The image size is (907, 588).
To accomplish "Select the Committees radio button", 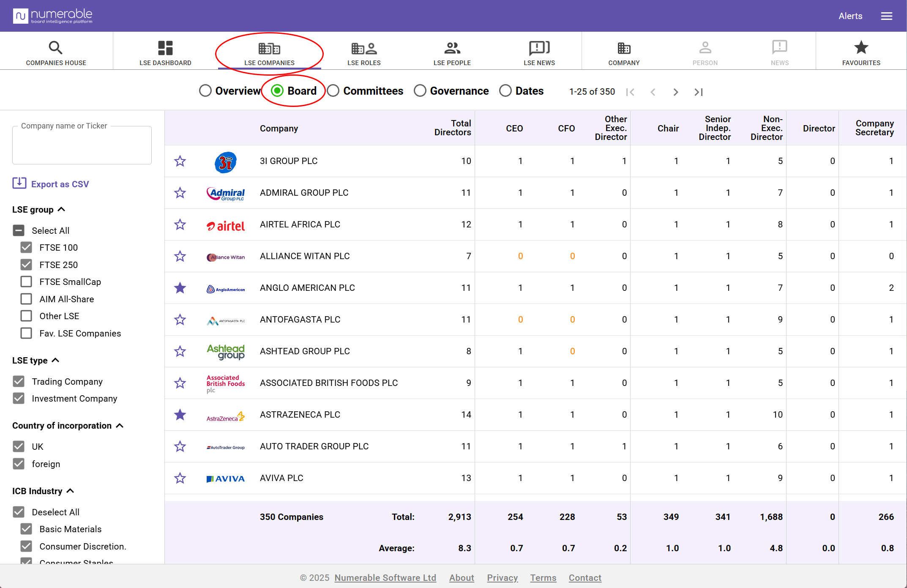I will tap(333, 91).
